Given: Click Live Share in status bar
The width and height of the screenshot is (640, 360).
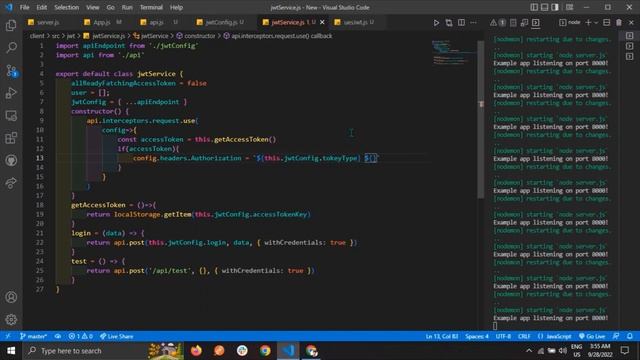Looking at the screenshot, I should coord(117,336).
